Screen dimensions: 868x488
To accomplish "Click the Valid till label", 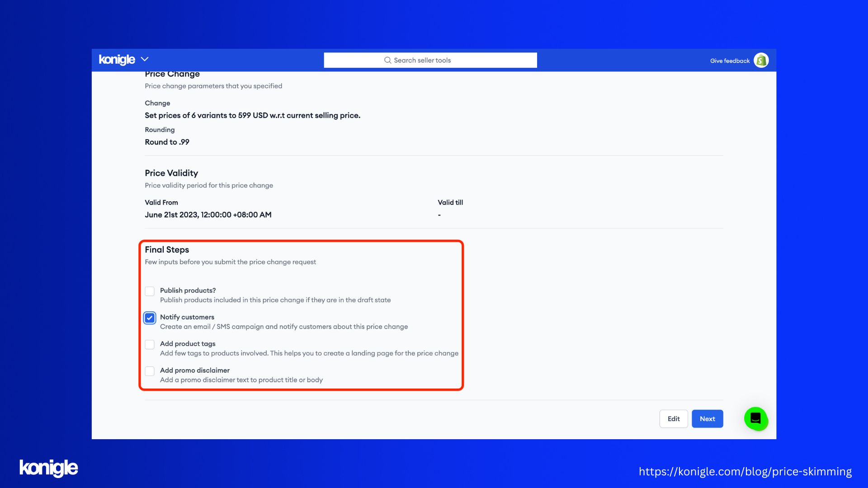I will tap(450, 202).
